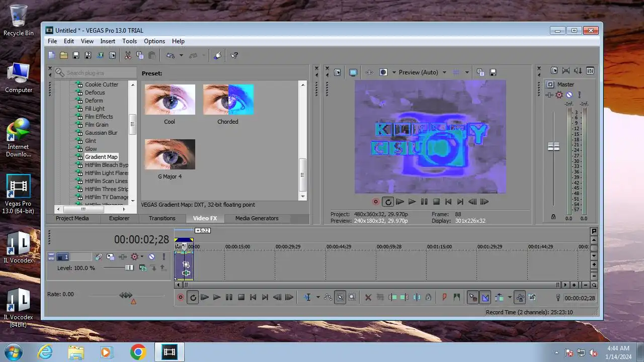Click the Render As toolbar icon
Image resolution: width=644 pixels, height=362 pixels.
100,56
